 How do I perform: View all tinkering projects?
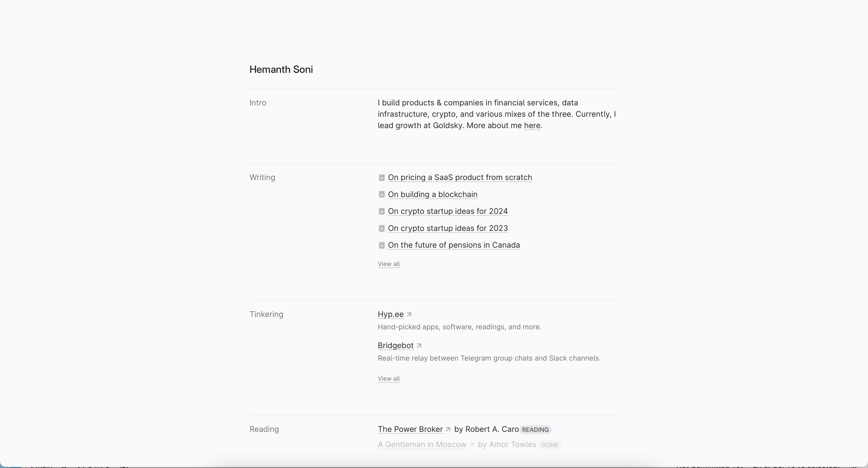click(389, 379)
